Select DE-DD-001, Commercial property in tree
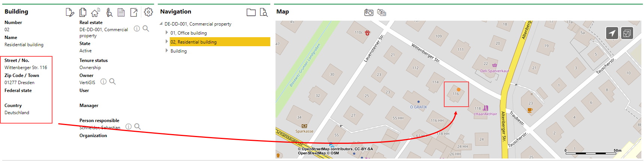Viewport: 644px width, 163px height. coord(198,24)
